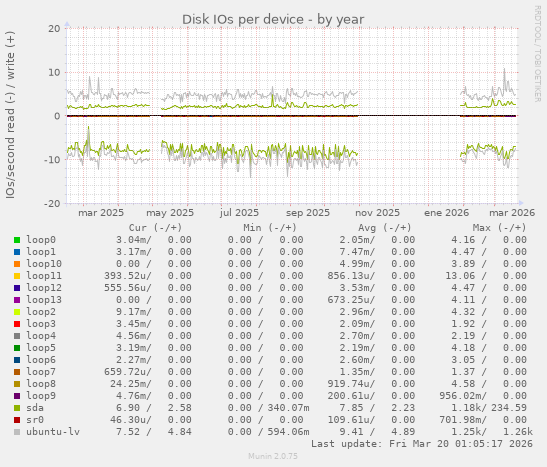Click the 'jul 2025' x-axis label
Viewport: 547px width, 467px height.
coord(239,213)
